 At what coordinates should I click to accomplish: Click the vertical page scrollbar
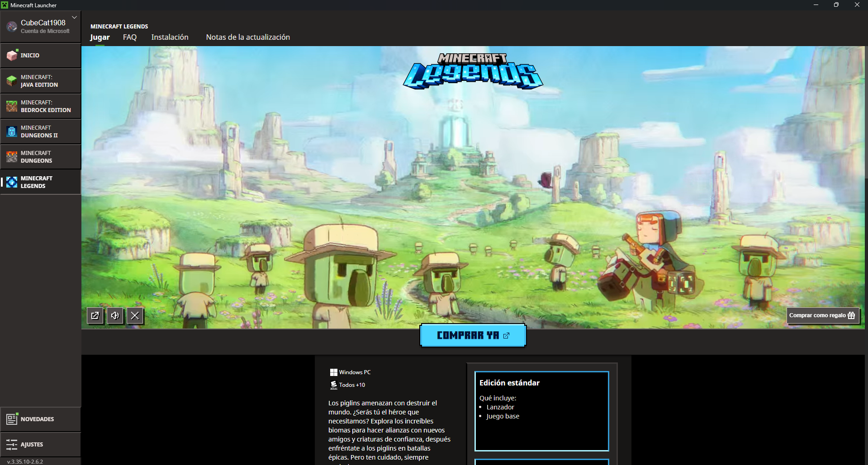point(866,113)
